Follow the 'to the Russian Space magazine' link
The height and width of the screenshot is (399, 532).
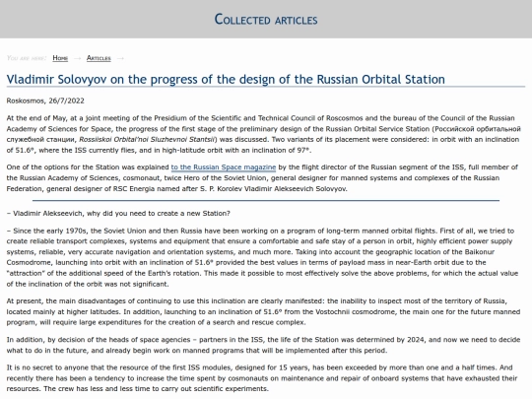(224, 166)
